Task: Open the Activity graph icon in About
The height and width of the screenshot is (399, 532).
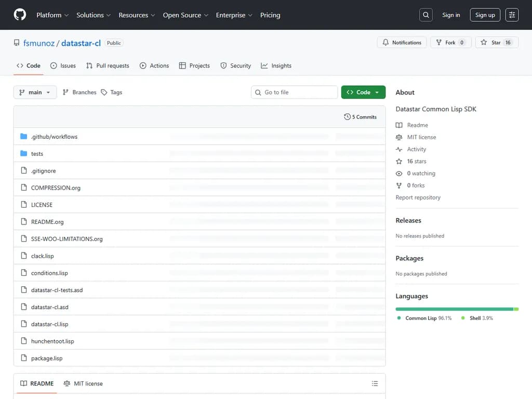Action: [400, 149]
